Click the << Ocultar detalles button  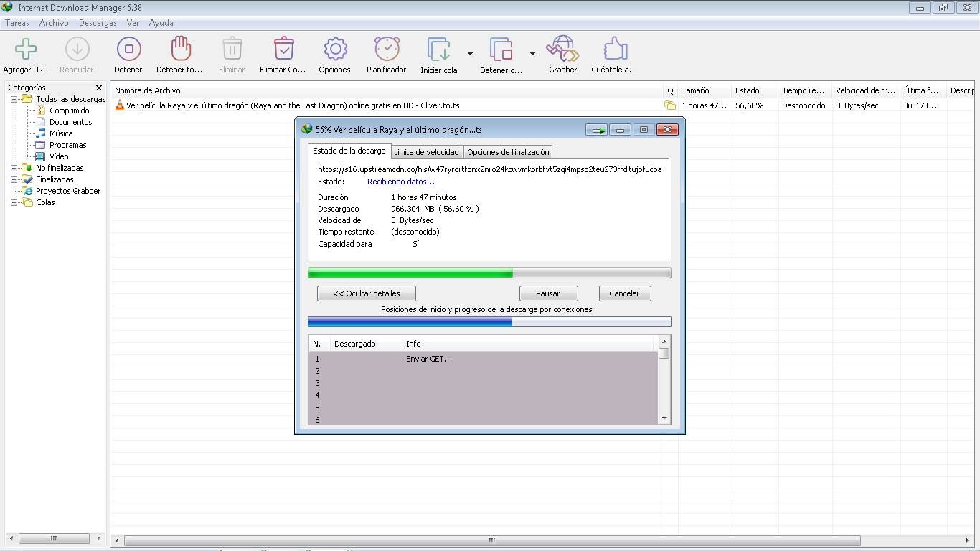coord(367,293)
